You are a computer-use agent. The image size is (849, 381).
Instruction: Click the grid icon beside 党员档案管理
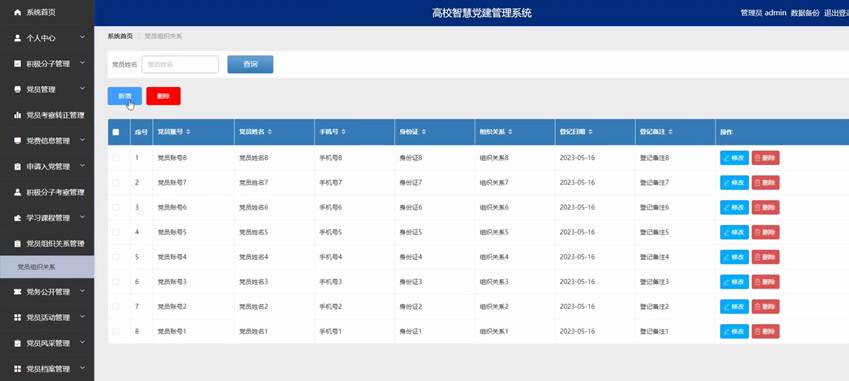click(17, 369)
